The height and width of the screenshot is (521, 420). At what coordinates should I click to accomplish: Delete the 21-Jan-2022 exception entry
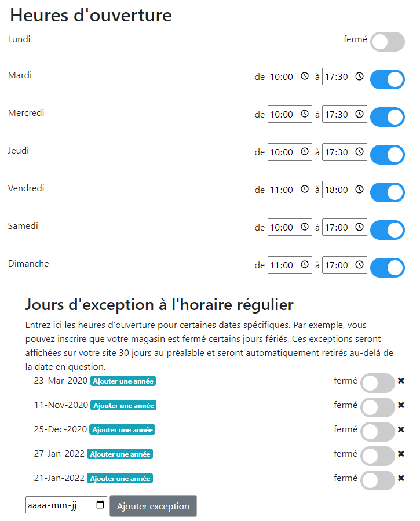click(x=401, y=478)
